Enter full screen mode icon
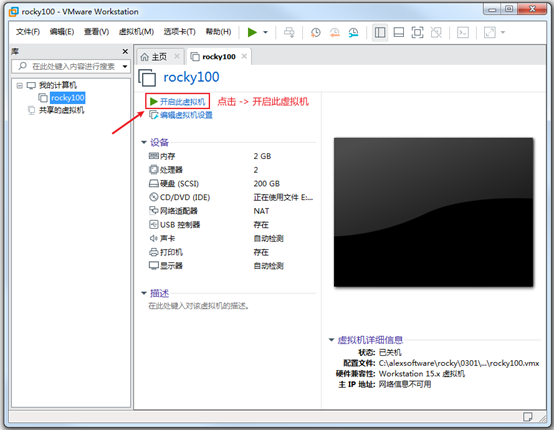The image size is (554, 430). click(417, 33)
